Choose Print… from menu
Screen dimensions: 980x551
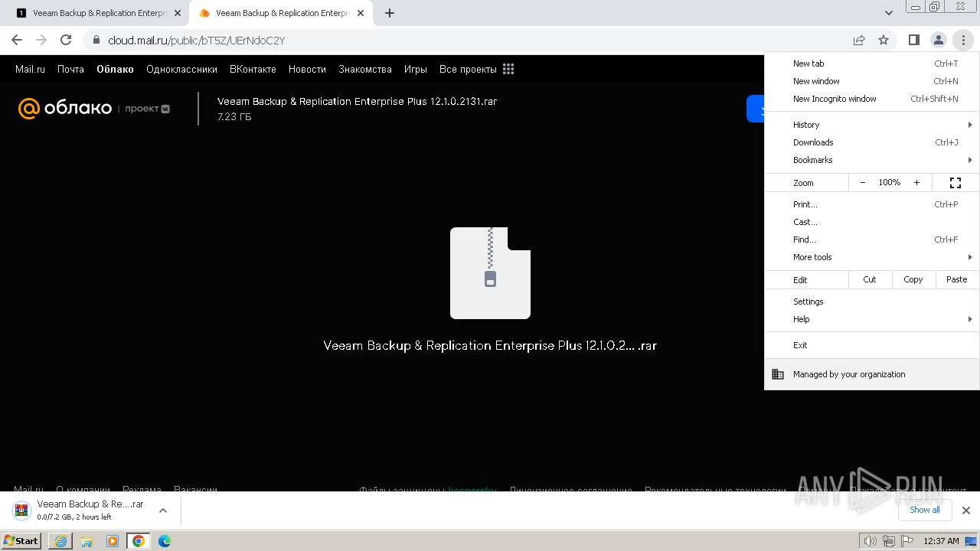[x=872, y=204]
